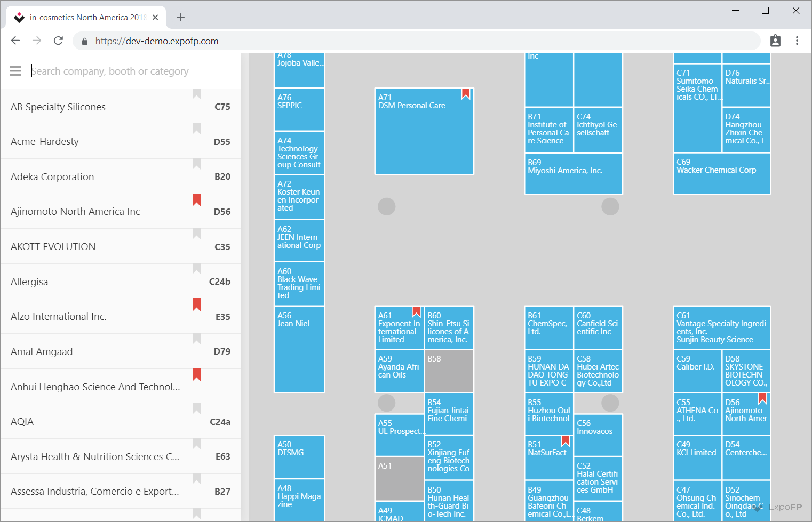Select booth A48 Happi Magazine
This screenshot has height=522, width=812.
[299, 501]
